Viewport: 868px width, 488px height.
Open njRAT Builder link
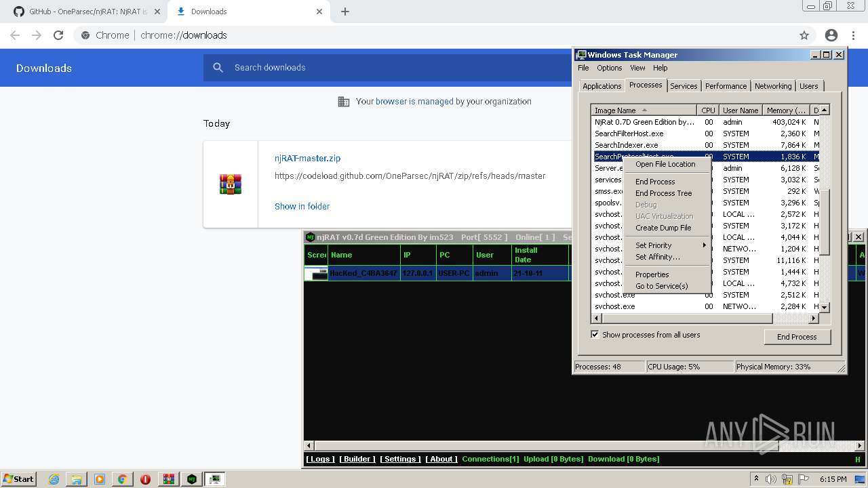click(357, 459)
